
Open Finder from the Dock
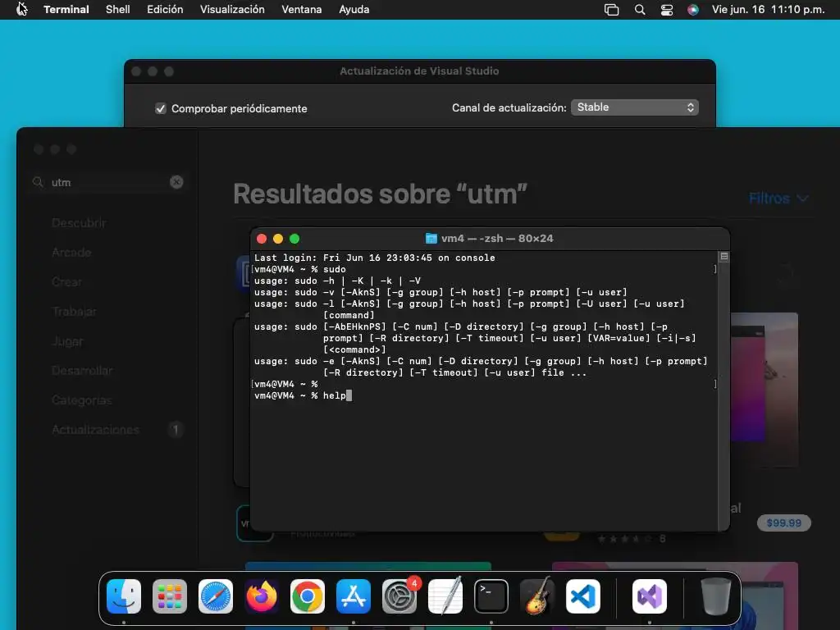click(x=124, y=596)
